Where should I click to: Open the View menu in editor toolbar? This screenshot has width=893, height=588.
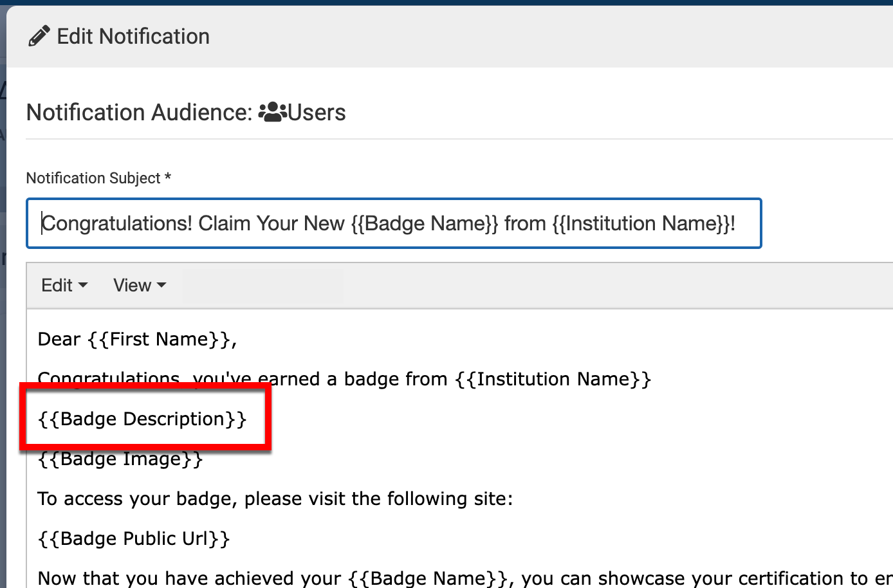click(140, 285)
